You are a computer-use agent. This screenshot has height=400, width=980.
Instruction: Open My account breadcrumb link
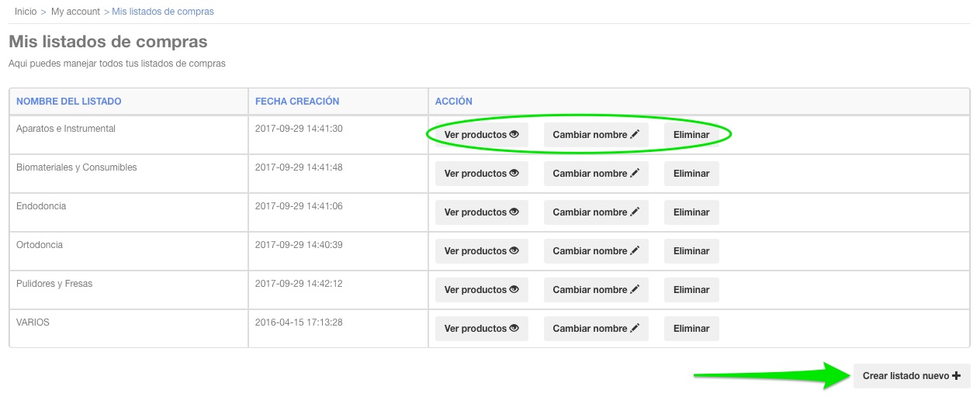coord(75,12)
